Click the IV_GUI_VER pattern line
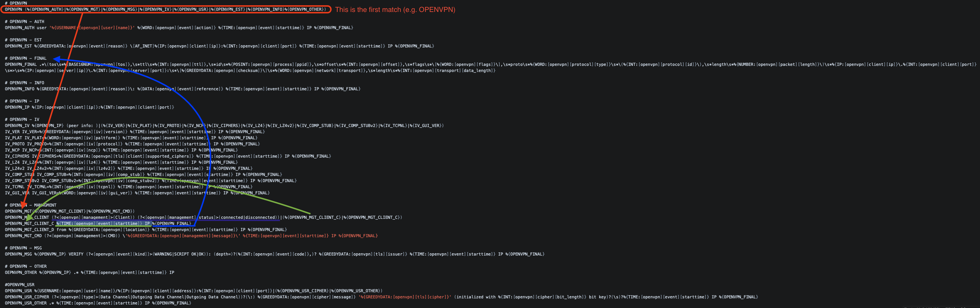Image resolution: width=980 pixels, height=308 pixels. pyautogui.click(x=137, y=193)
